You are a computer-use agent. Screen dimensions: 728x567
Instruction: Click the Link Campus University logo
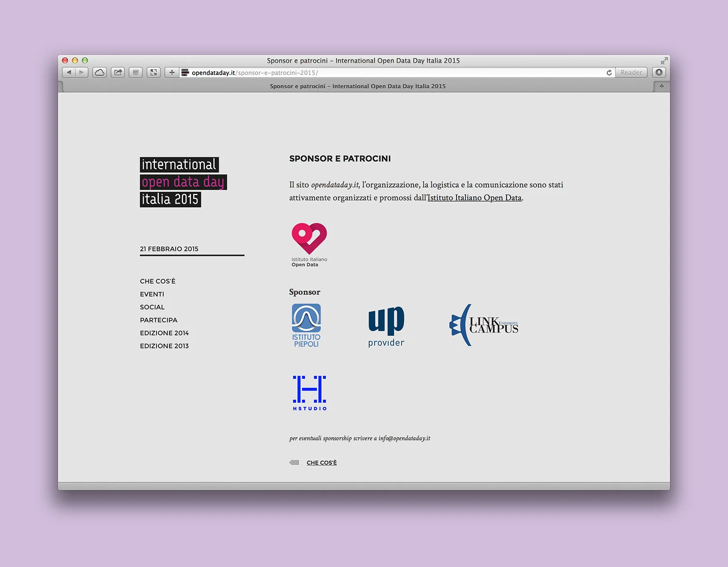pos(484,325)
